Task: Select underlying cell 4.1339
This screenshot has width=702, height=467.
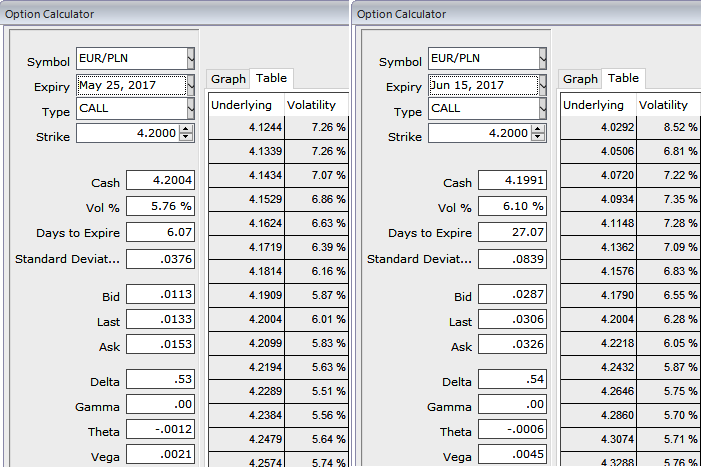Action: (246, 151)
